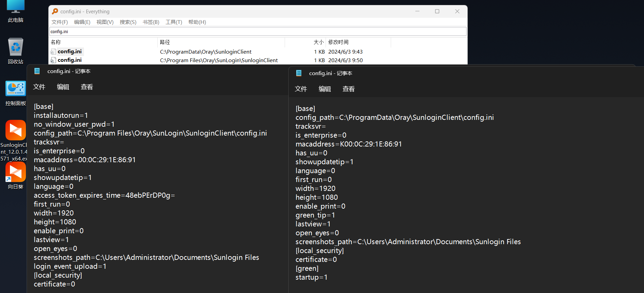Click the access_token_expires_time line in left Notepad
Viewport: 644px width, 293px height.
[x=104, y=195]
